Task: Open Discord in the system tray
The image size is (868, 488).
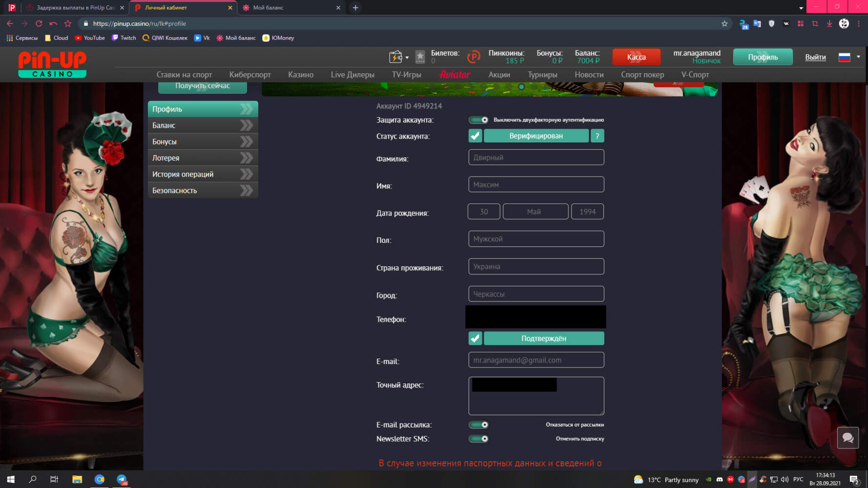Action: (x=719, y=480)
